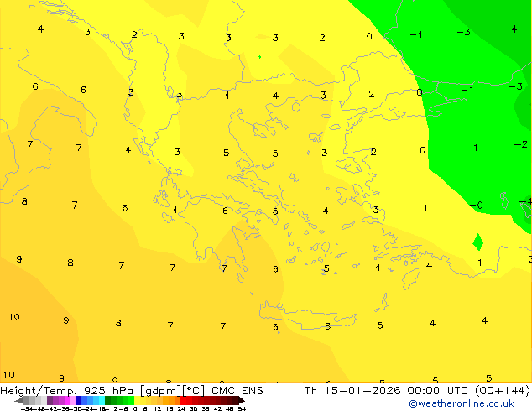Viewport: 532px width, 411px height.
Task: Select the Height/Temp. title text
Action: tap(39, 391)
